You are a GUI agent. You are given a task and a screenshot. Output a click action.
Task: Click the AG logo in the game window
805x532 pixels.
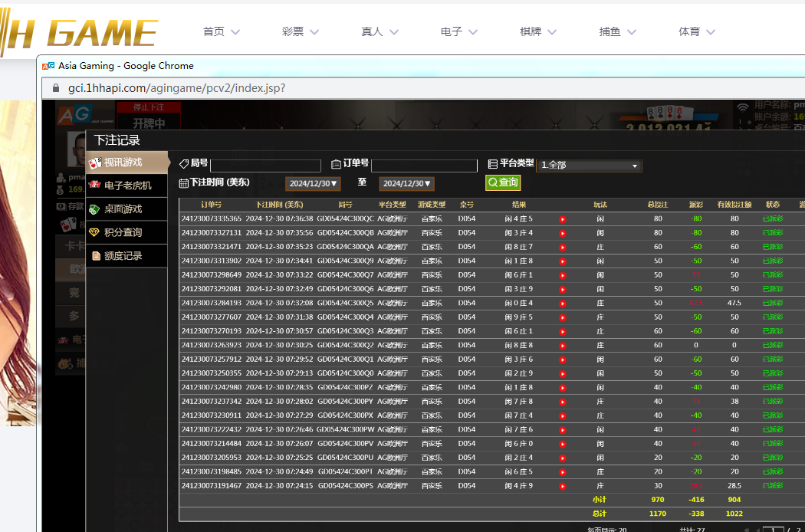[x=71, y=114]
